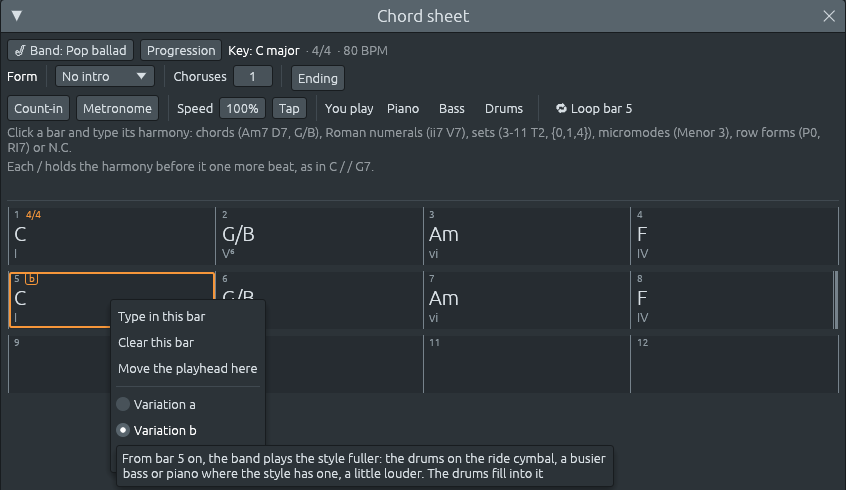
Task: Click the 4/4 time signature in header
Action: 321,50
